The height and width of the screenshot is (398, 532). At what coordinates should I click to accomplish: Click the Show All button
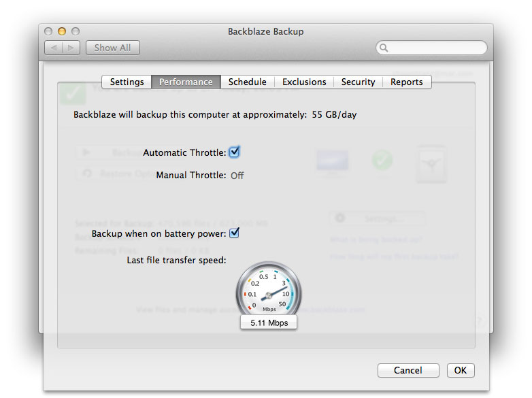[x=113, y=48]
